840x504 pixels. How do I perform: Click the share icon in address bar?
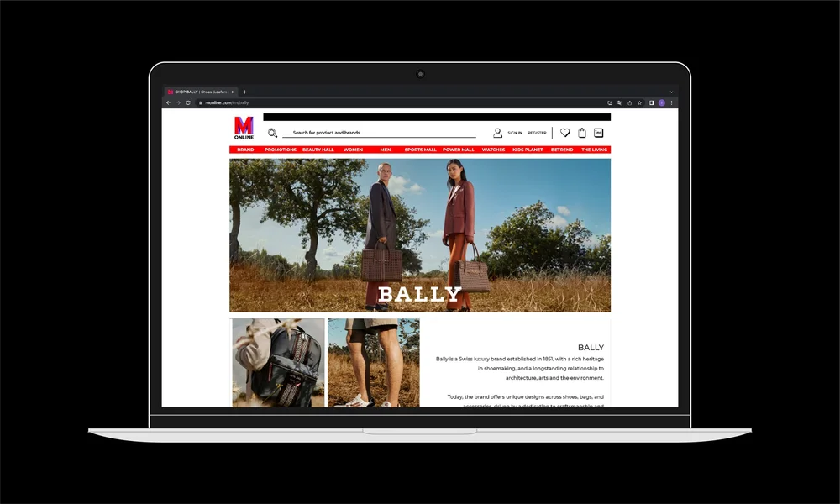click(x=629, y=102)
